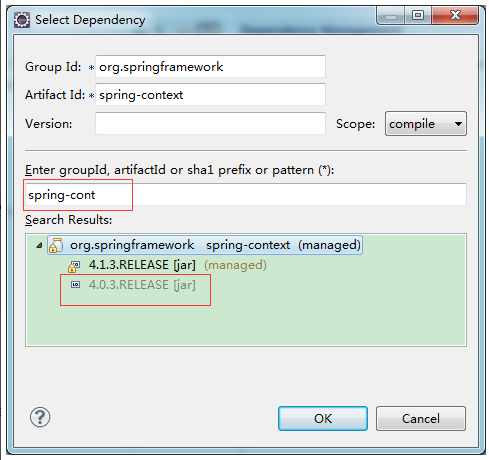
Task: Focus the Artifact Id text field
Action: tap(210, 95)
